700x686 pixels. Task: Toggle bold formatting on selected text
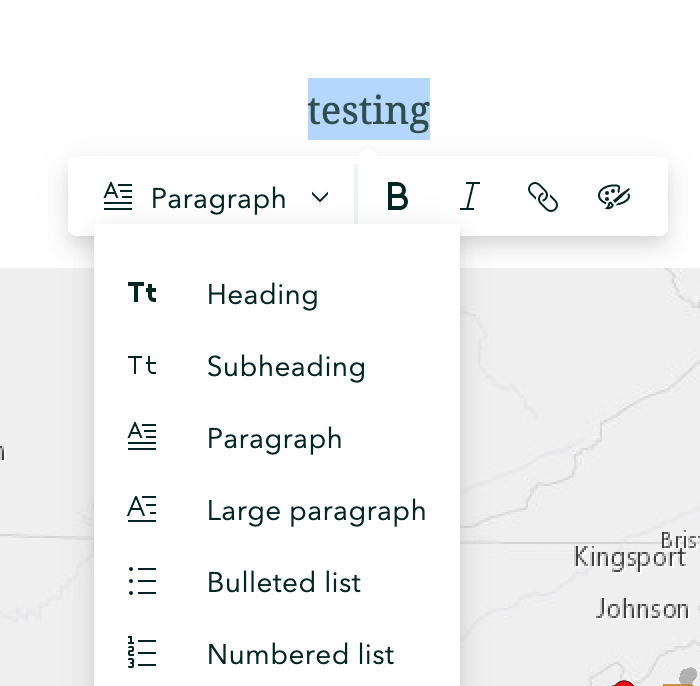[x=397, y=198]
